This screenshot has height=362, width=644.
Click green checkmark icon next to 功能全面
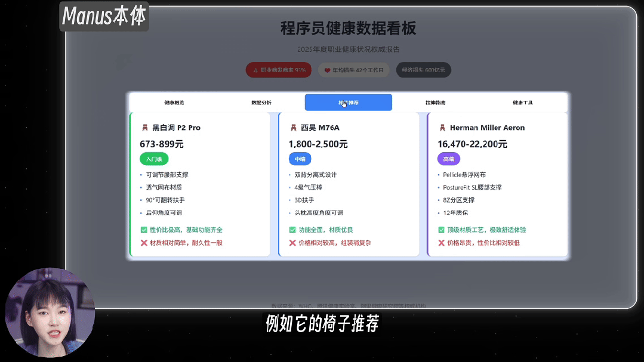[x=292, y=230]
